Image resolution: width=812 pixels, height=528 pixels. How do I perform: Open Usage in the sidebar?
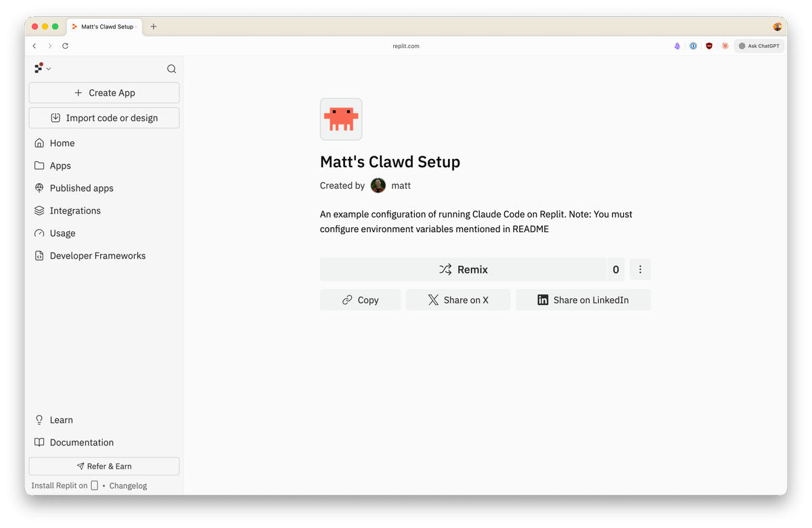point(104,233)
